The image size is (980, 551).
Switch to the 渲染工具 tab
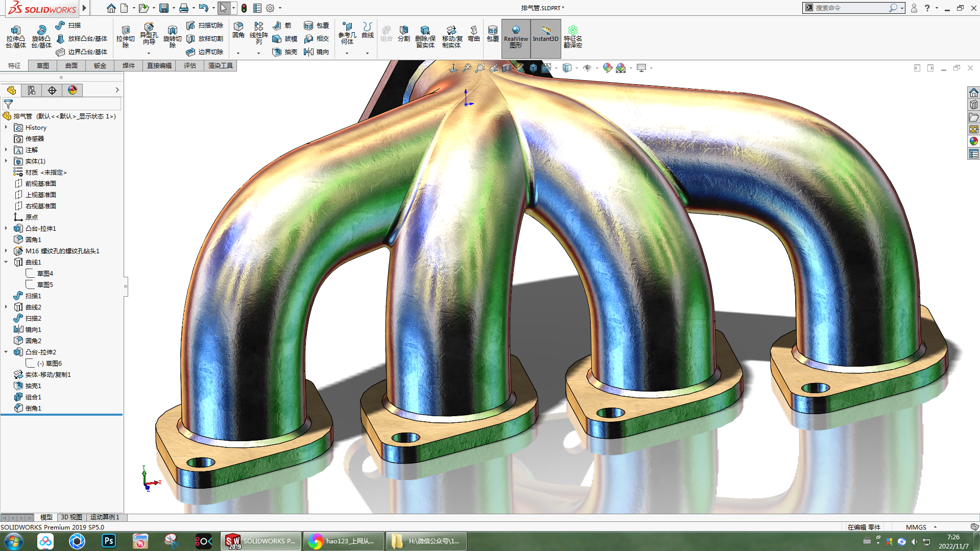click(x=221, y=66)
